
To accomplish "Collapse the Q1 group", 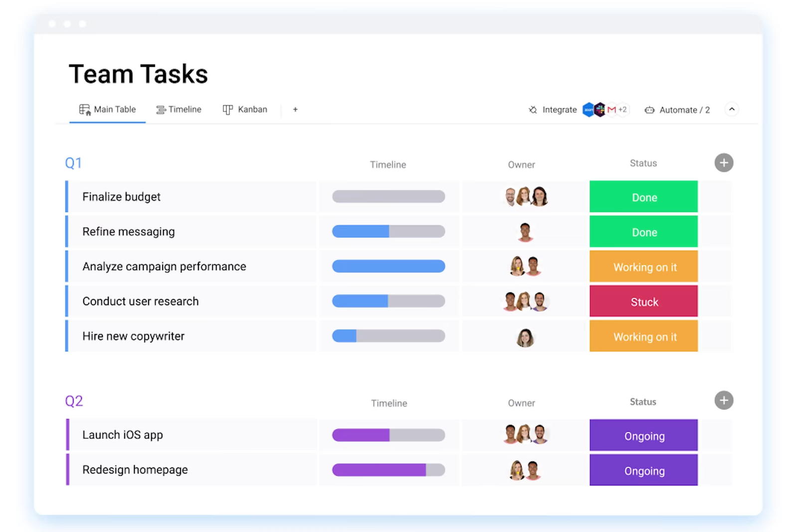I will [x=73, y=163].
